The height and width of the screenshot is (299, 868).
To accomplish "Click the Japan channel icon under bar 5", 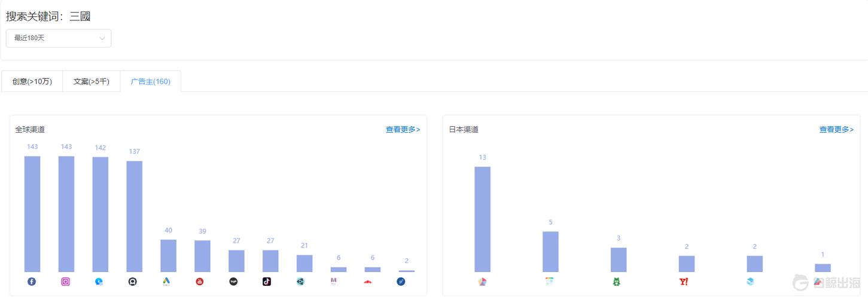I will (x=550, y=282).
